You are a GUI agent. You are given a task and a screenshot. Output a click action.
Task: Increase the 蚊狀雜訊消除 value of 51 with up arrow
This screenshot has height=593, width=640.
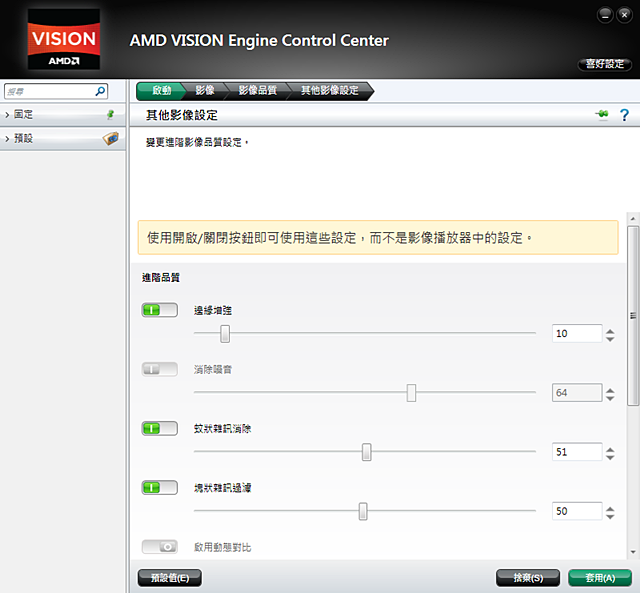[610, 450]
